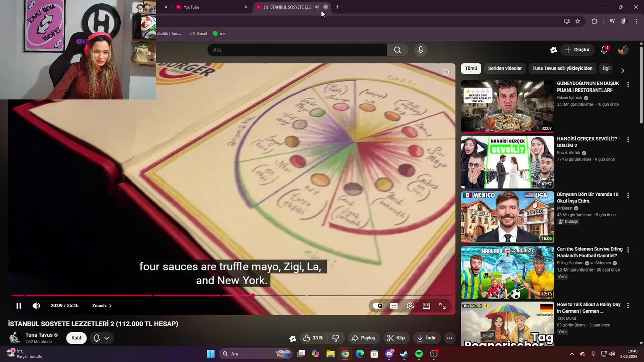
Task: Open the player settings gear
Action: (411, 306)
